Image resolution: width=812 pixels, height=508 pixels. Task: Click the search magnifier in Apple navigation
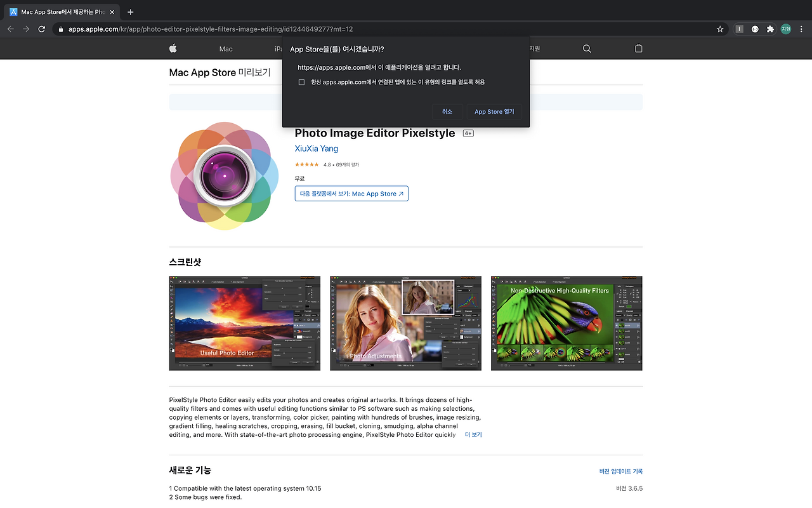(x=587, y=49)
